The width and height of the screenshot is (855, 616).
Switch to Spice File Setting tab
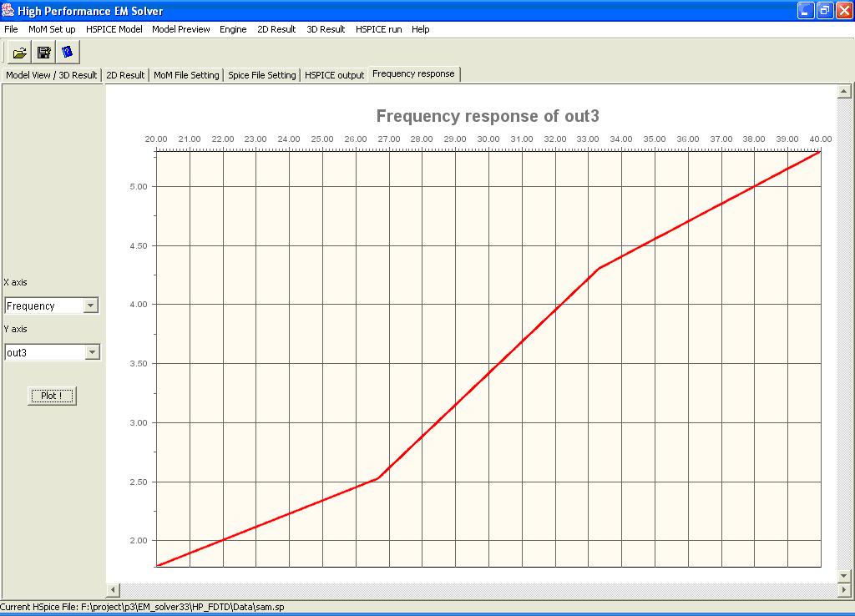click(261, 75)
